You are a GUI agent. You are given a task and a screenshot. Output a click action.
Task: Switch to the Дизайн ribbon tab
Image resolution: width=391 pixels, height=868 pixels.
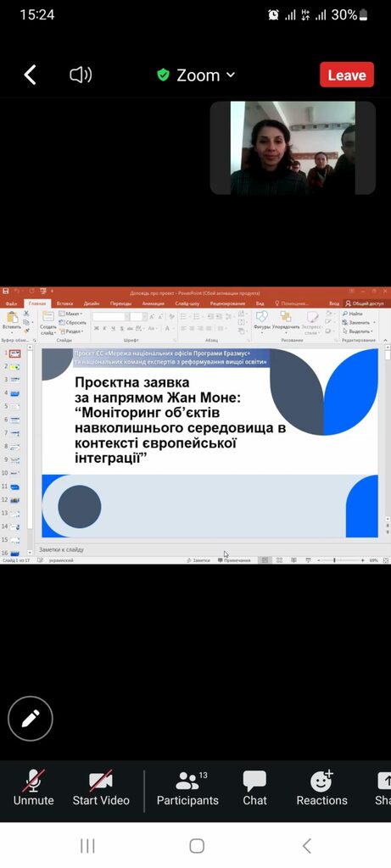(92, 303)
